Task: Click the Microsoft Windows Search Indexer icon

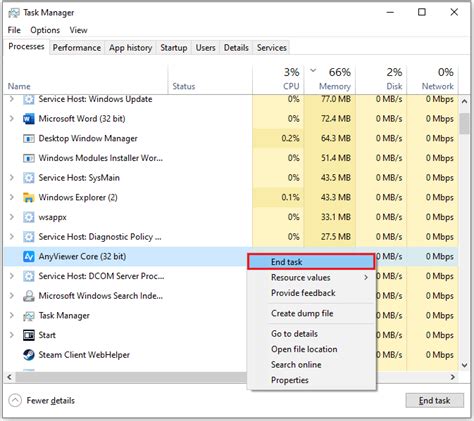Action: click(x=29, y=296)
